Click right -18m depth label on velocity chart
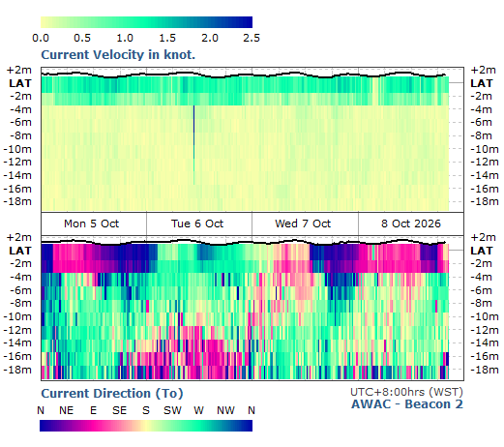Viewport: 504px width, 447px height. tap(485, 201)
